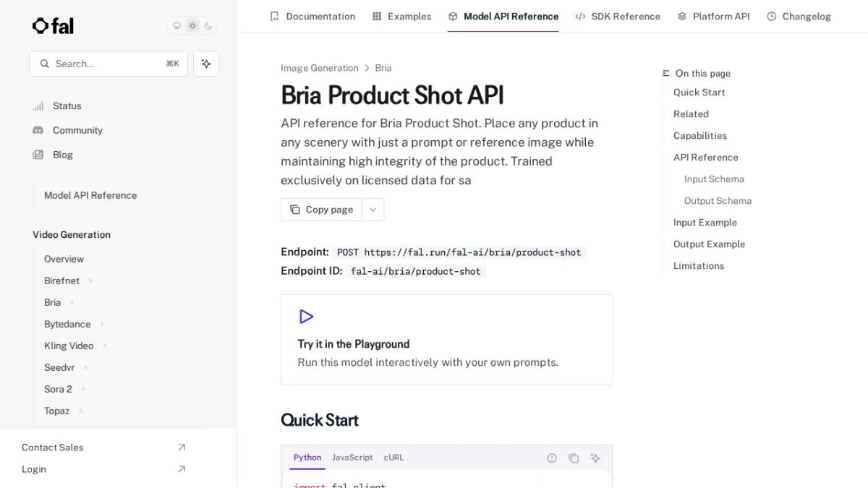This screenshot has height=488, width=868.
Task: Select the JavaScript code tab
Action: coord(352,458)
